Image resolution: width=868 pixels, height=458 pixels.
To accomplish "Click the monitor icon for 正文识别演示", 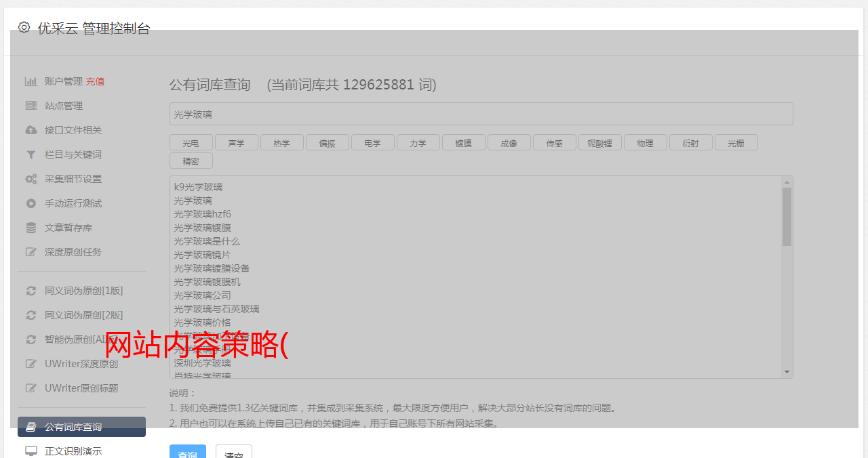I will [x=31, y=451].
